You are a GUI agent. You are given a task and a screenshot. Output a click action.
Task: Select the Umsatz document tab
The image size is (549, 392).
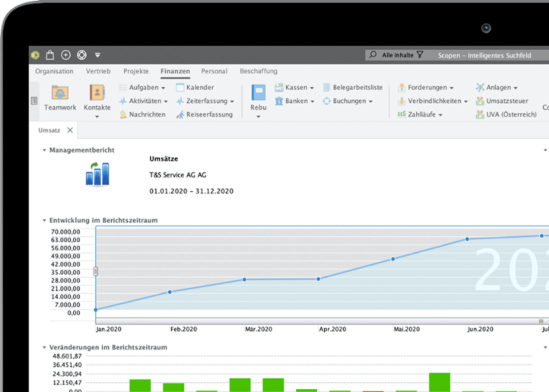(49, 130)
